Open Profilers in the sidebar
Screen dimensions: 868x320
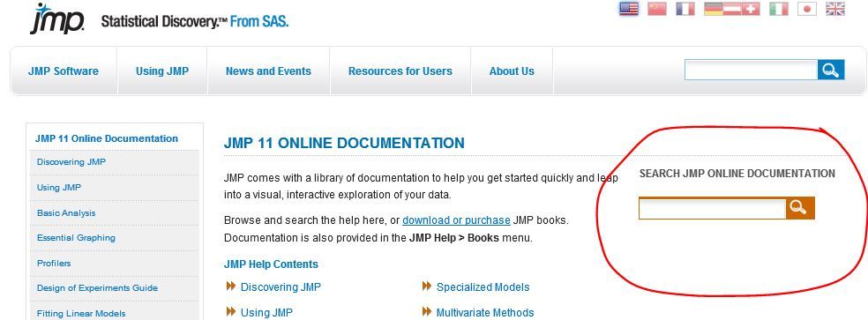click(54, 264)
